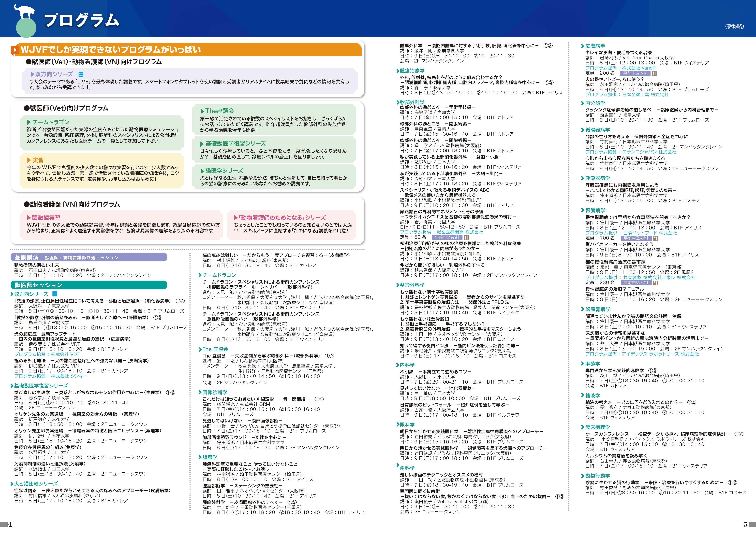Open プログラム協賛：株式会社 VDT link
This screenshot has width=756, height=535.
[47, 355]
